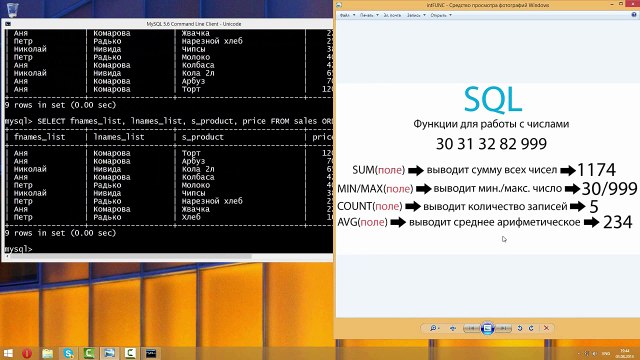Click 'Жвачка' in the upper result table
Viewport: 640px width, 360px height.
pyautogui.click(x=196, y=33)
